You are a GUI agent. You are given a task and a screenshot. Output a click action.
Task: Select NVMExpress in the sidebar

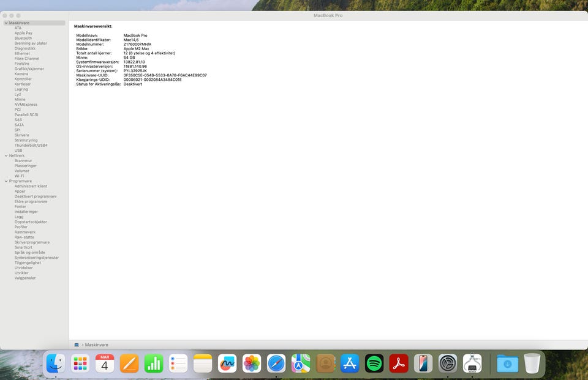click(26, 105)
